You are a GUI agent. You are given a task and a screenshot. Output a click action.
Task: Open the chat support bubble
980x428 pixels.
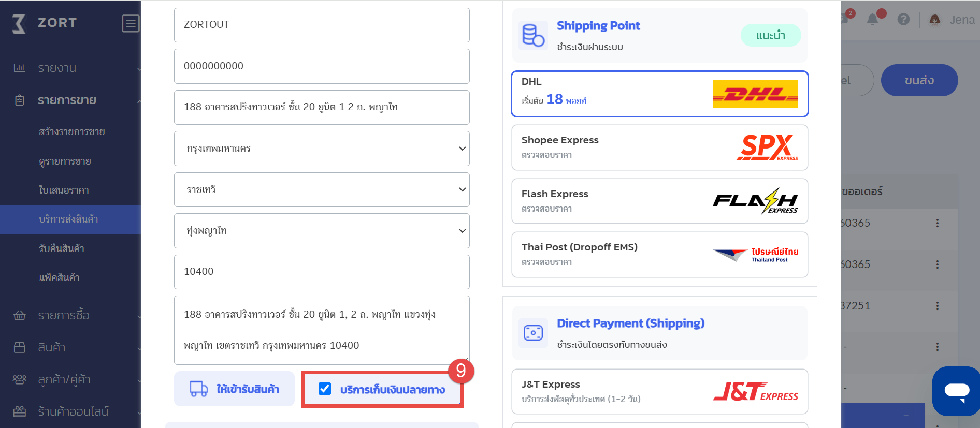pos(957,391)
